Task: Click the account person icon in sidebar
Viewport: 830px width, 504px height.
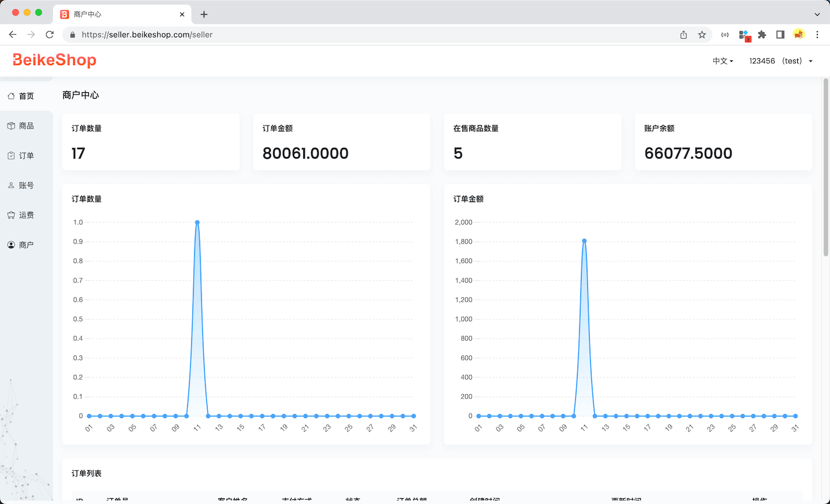Action: [11, 185]
